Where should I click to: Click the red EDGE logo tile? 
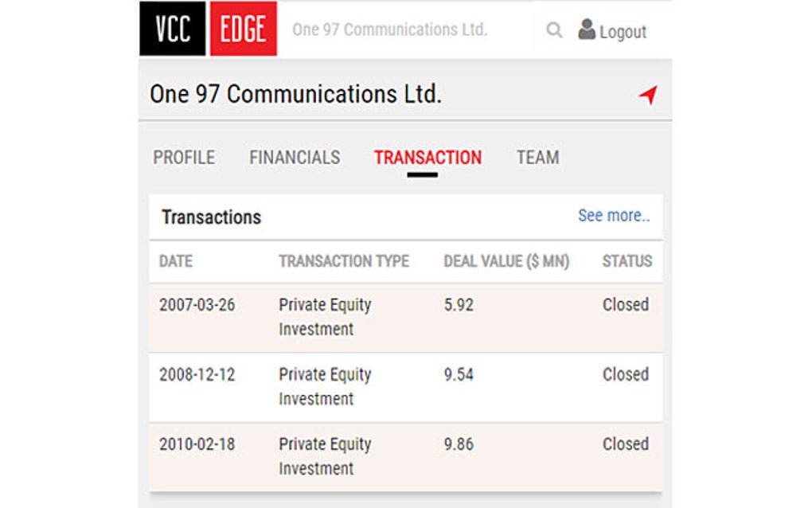(243, 29)
